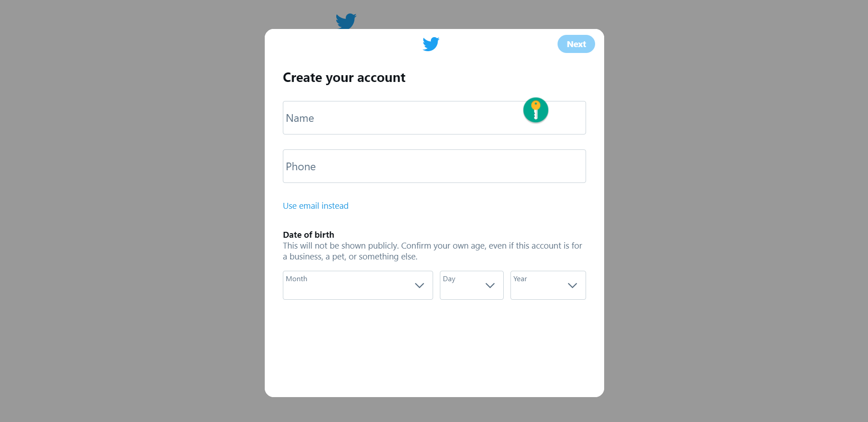Click the birth date privacy description text
868x422 pixels.
tap(433, 251)
